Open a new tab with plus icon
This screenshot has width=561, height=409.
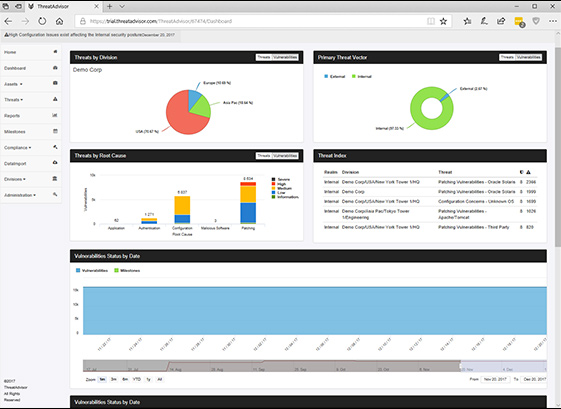109,6
